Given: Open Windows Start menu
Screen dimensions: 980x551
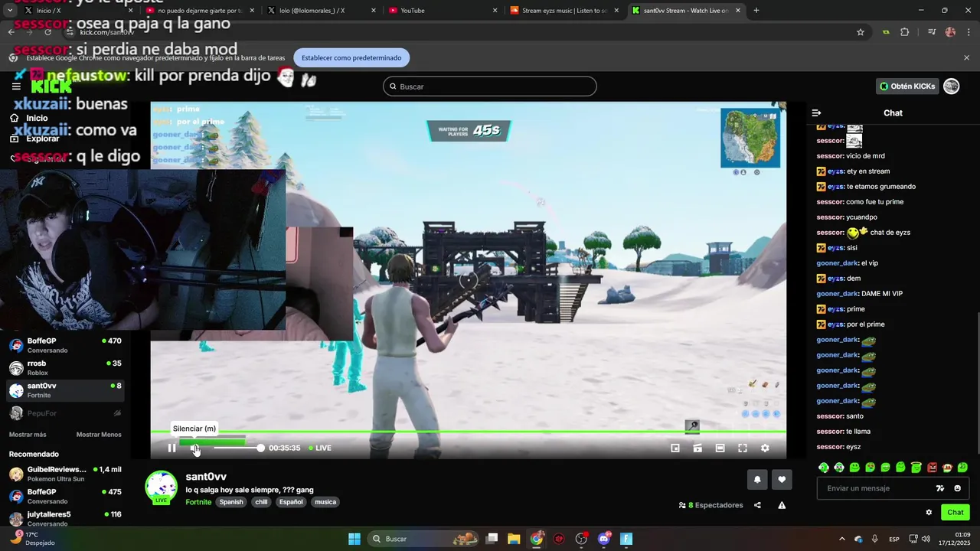Looking at the screenshot, I should click(354, 539).
